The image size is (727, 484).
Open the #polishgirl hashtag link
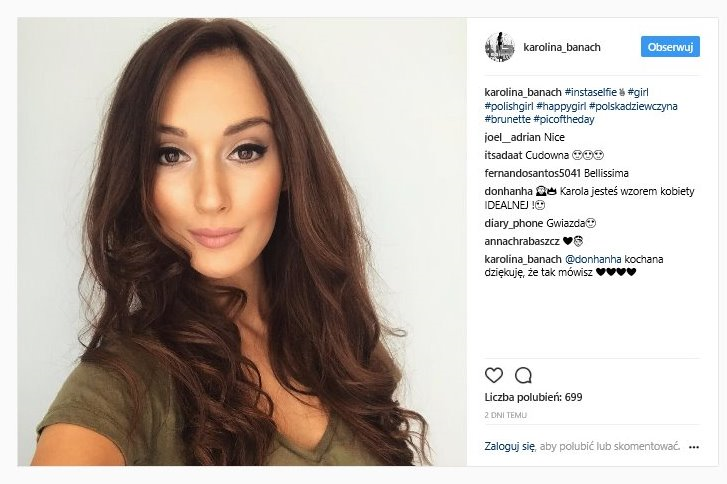[509, 106]
